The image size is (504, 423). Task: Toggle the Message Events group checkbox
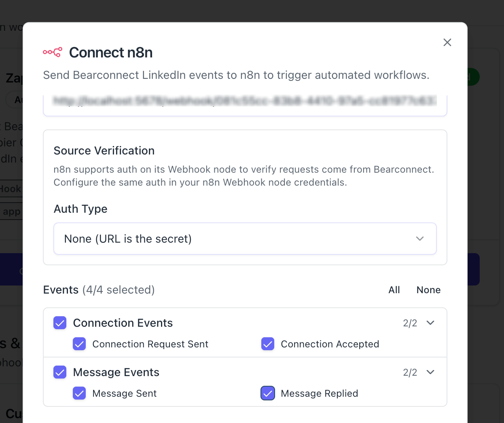point(60,372)
